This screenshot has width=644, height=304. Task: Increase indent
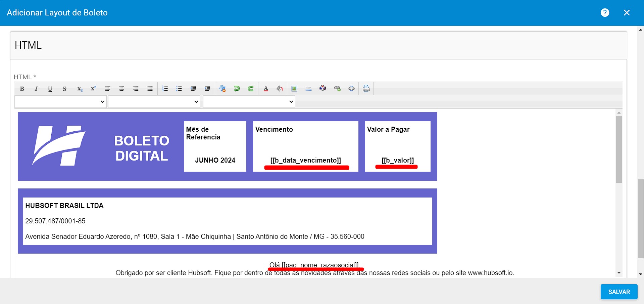click(x=207, y=89)
